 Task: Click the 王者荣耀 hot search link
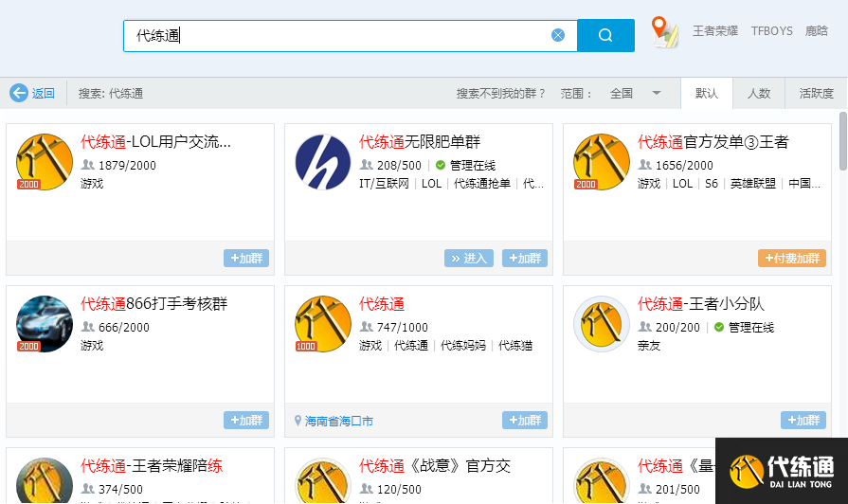pos(715,31)
